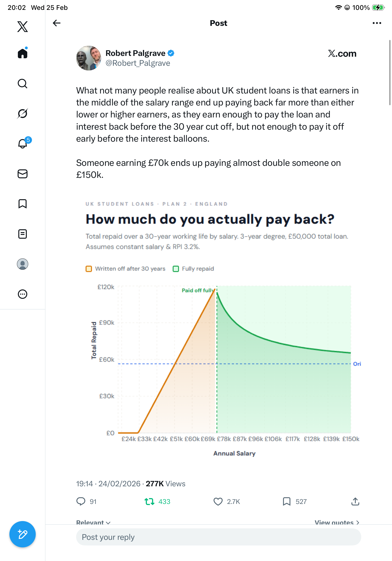This screenshot has width=392, height=561.
Task: Bookmark this post showing 527
Action: (x=287, y=502)
